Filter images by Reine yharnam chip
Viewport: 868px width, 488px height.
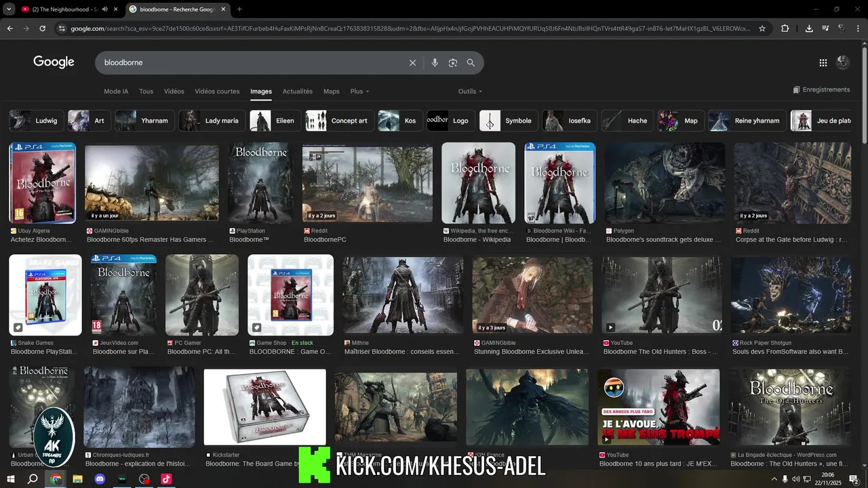point(747,121)
